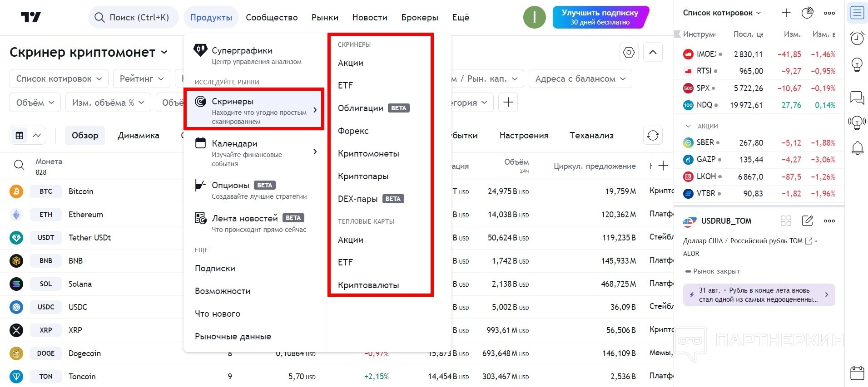This screenshot has height=387, width=868.
Task: Open Криптовалюты heat map
Action: pos(368,285)
